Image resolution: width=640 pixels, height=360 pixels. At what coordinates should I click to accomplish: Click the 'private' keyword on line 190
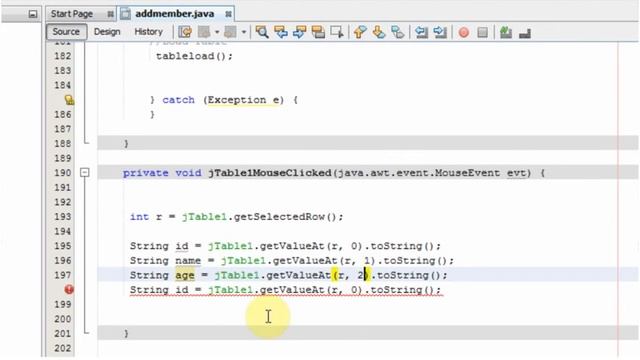tap(146, 173)
